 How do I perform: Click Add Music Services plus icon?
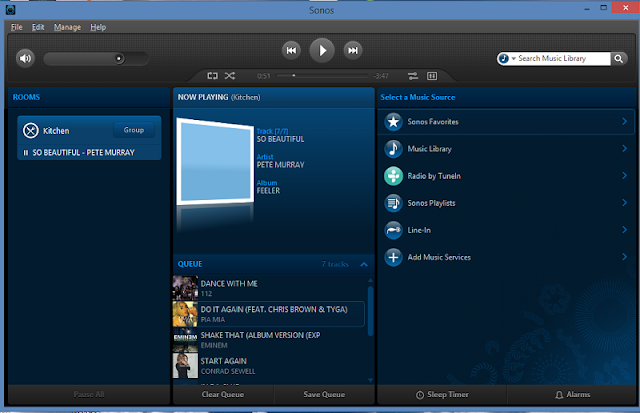pyautogui.click(x=393, y=257)
